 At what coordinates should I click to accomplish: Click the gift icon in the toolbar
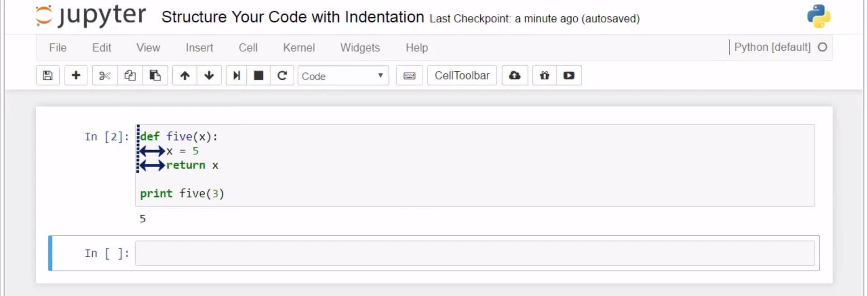[x=544, y=75]
